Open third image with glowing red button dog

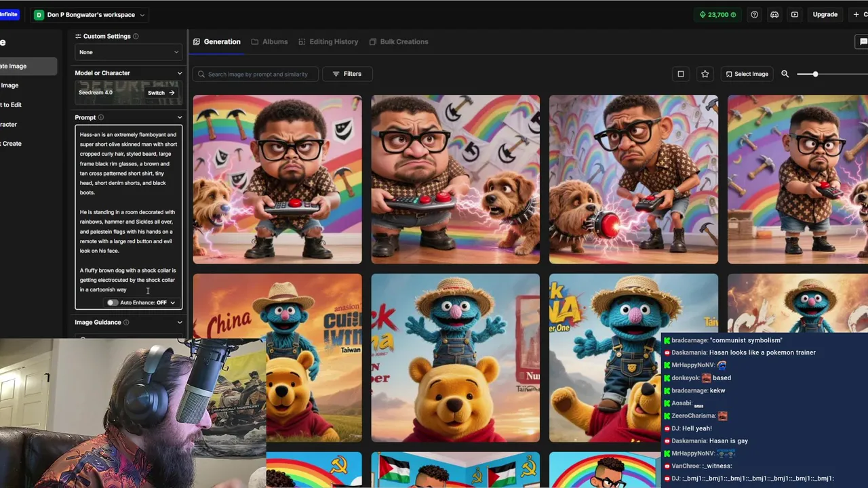(x=633, y=179)
